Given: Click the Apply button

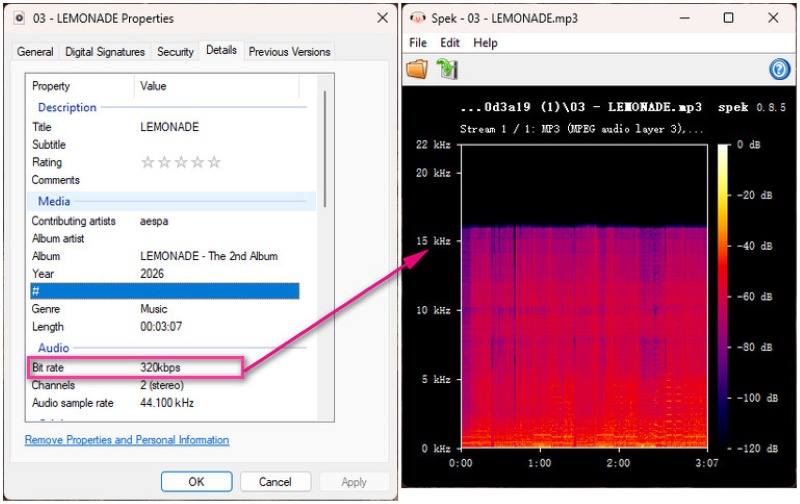Looking at the screenshot, I should (x=354, y=482).
